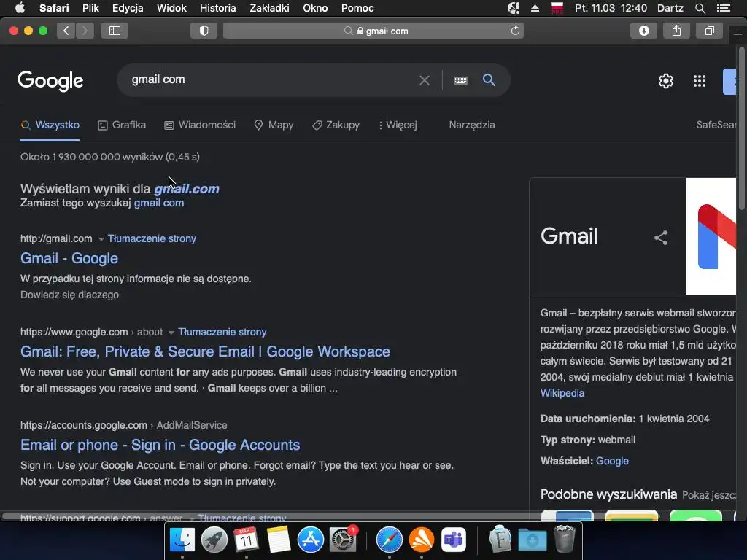The height and width of the screenshot is (560, 747).
Task: Open the Apple menu
Action: tap(20, 8)
